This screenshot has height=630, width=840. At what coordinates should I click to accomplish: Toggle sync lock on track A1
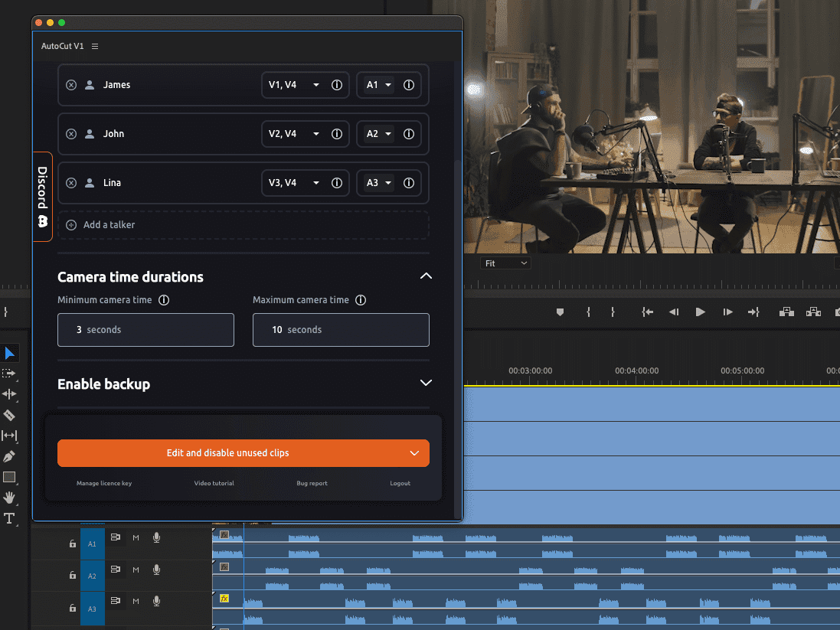(x=115, y=537)
